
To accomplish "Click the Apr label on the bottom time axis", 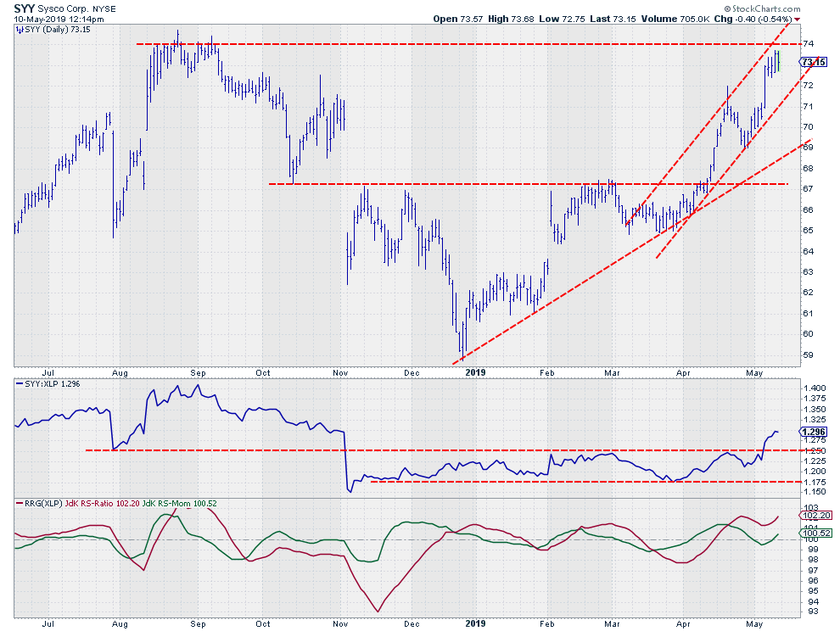I will [x=683, y=624].
